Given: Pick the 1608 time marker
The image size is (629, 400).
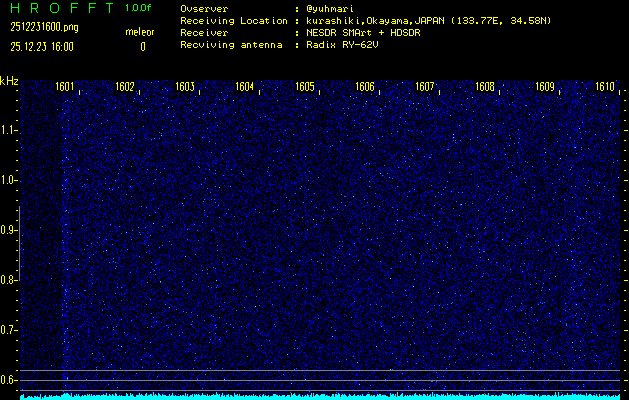Looking at the screenshot, I should (x=485, y=87).
